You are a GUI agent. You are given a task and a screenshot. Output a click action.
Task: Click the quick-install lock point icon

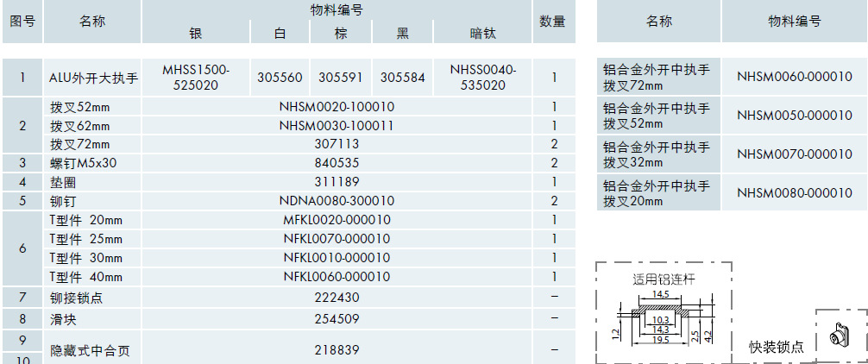point(840,333)
